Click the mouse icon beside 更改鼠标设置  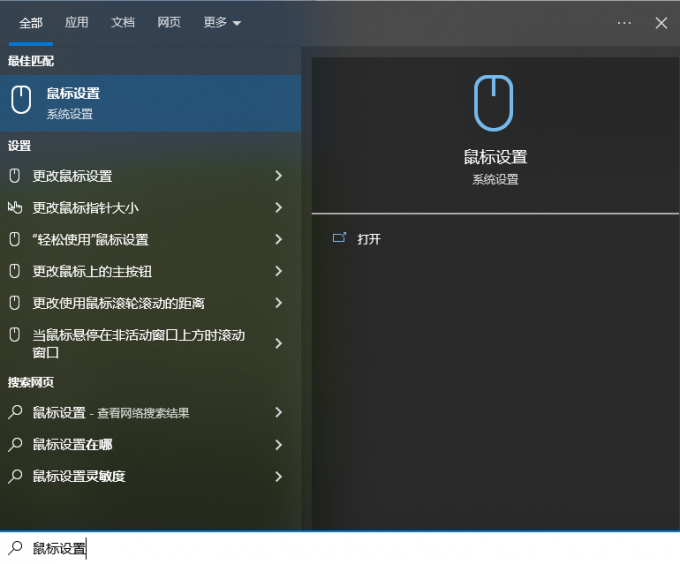(15, 176)
